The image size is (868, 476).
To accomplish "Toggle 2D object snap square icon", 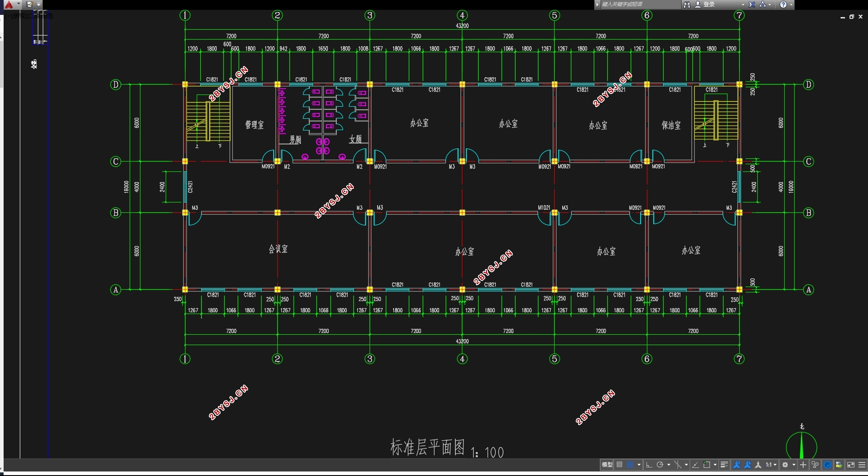I will [x=706, y=465].
